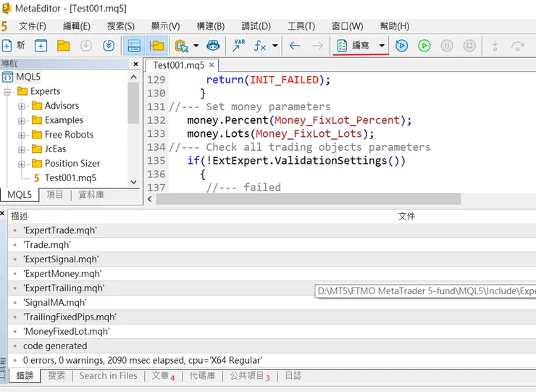
Task: Click the open folder toolbar icon
Action: point(64,46)
